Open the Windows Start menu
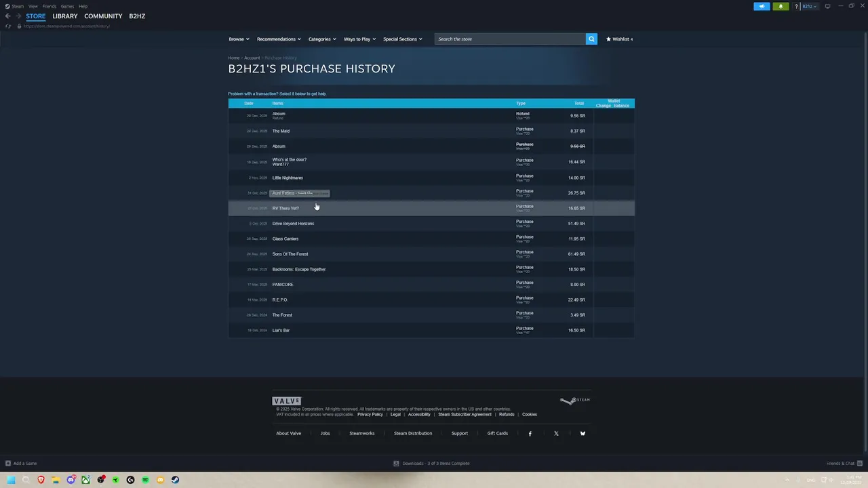 [11, 480]
